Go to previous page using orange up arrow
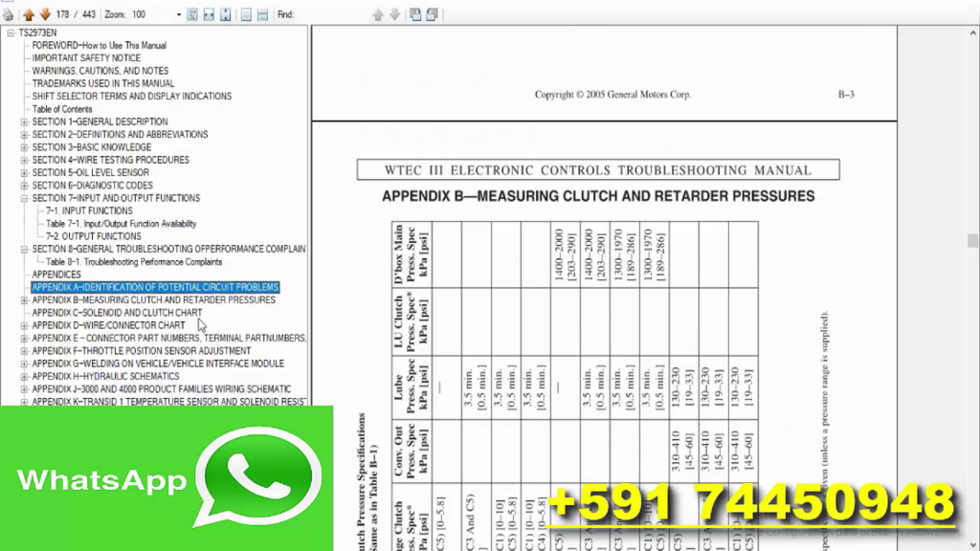980x551 pixels. (x=30, y=13)
